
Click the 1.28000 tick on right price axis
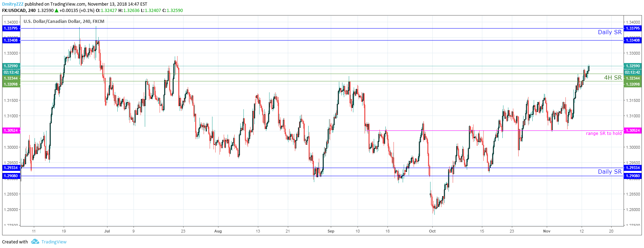pyautogui.click(x=634, y=210)
